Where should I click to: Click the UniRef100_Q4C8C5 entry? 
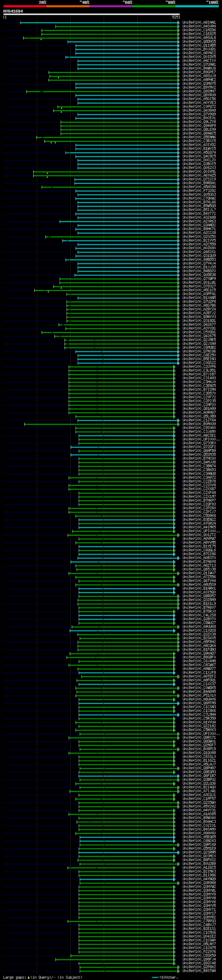199,156
